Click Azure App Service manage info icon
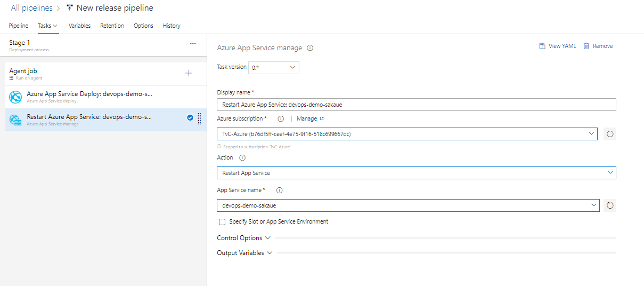The image size is (644, 286). pyautogui.click(x=310, y=48)
